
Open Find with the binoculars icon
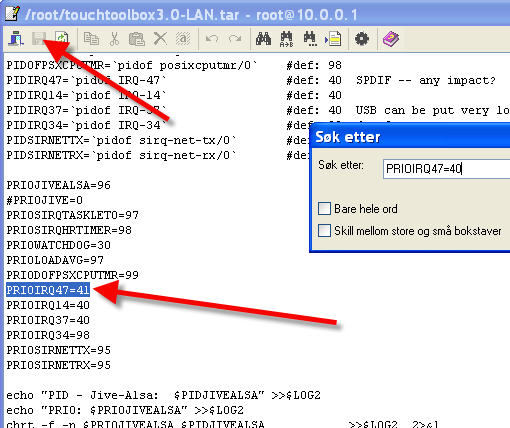[x=263, y=39]
